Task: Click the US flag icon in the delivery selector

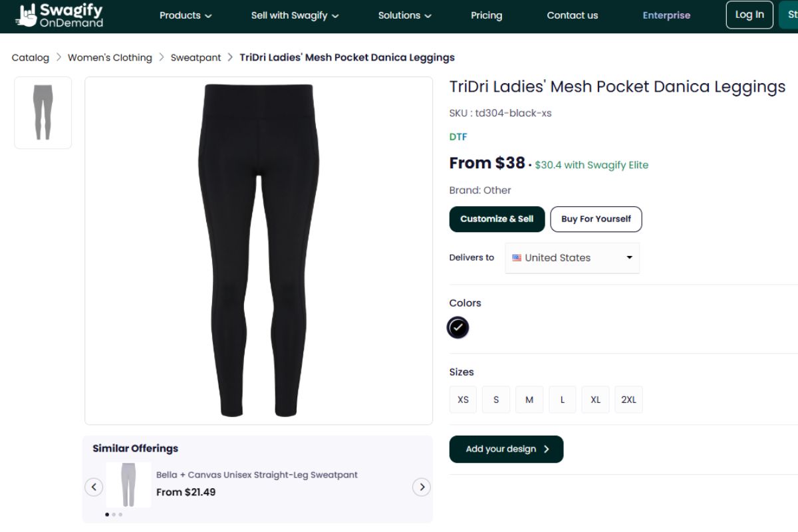Action: tap(516, 257)
